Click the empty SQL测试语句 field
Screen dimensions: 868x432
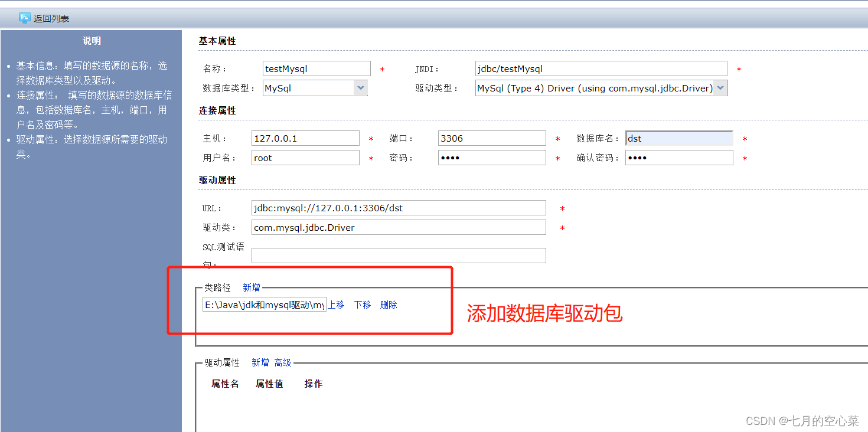pyautogui.click(x=399, y=255)
